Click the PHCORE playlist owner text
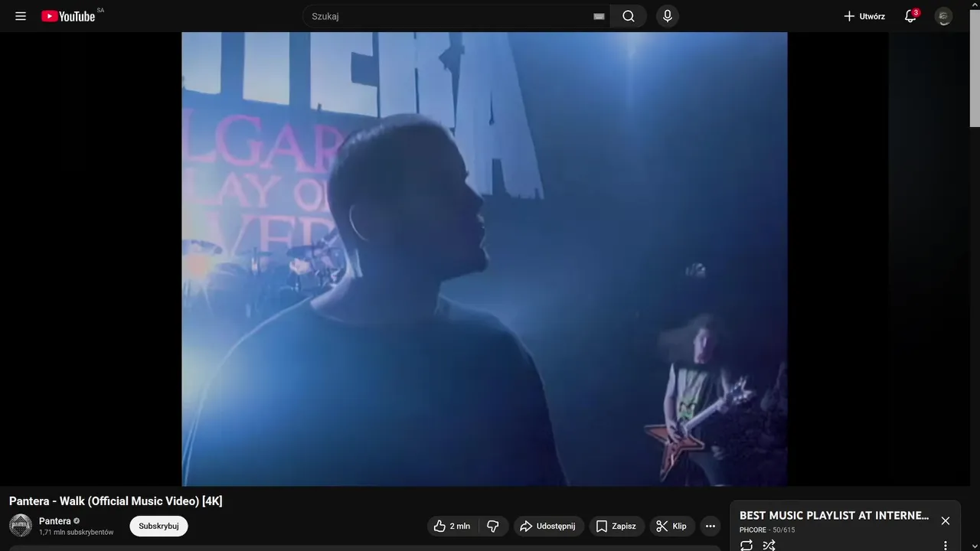Viewport: 980px width, 551px height. (x=753, y=530)
